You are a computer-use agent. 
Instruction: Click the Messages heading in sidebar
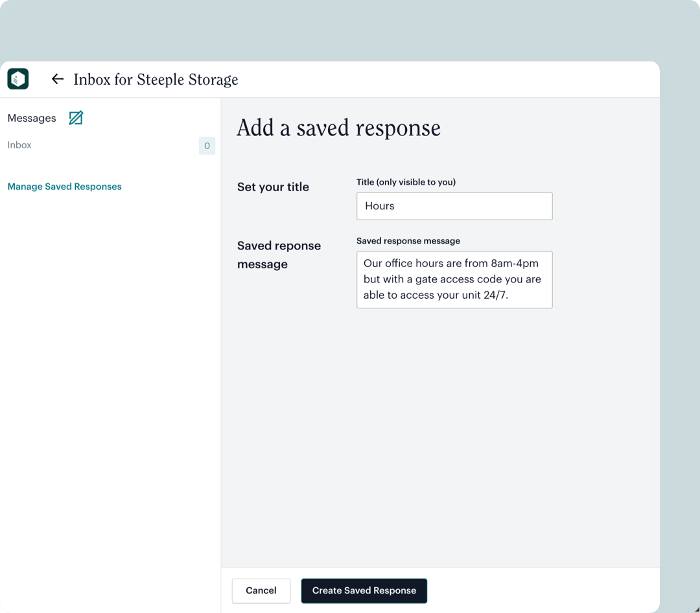click(x=32, y=119)
